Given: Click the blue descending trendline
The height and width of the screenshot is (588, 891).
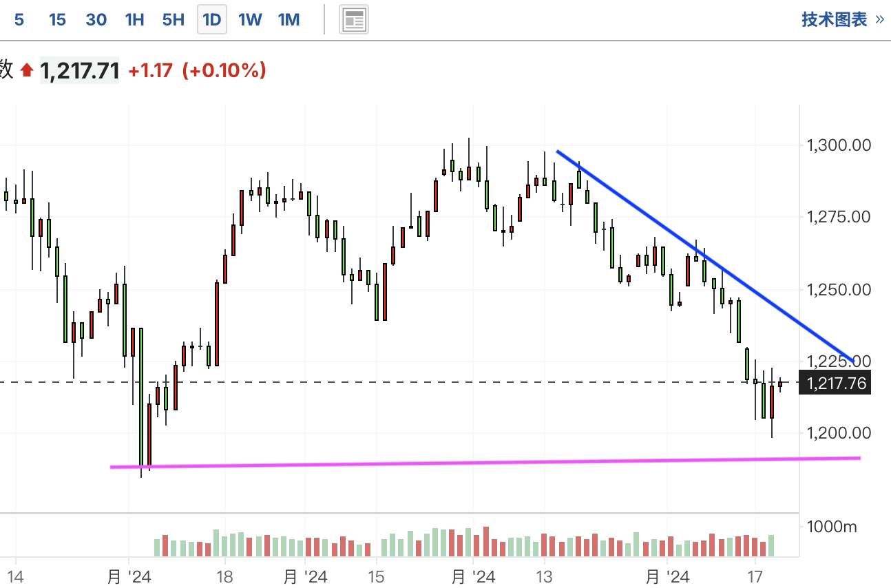Looking at the screenshot, I should click(x=704, y=256).
